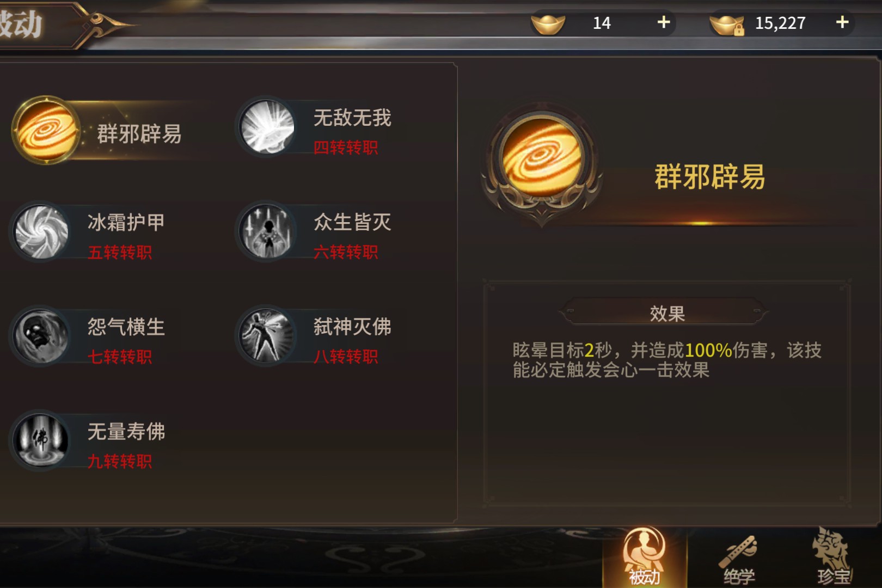The image size is (882, 588).
Task: Click the locked ingot currency icon
Action: 727,24
